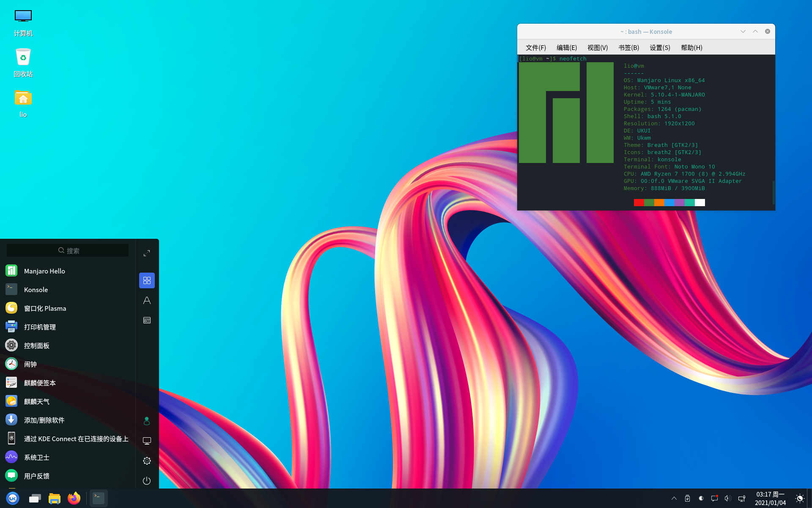Launch 控制面板 control panel
This screenshot has height=508, width=812.
tap(37, 345)
